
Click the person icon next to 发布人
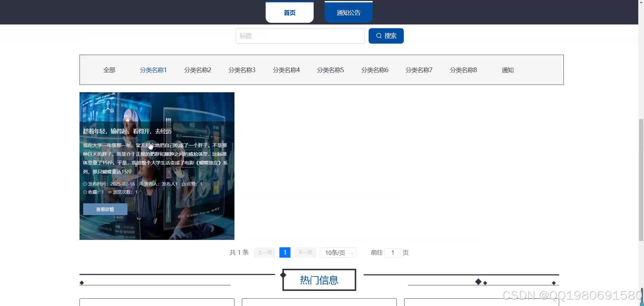[141, 184]
